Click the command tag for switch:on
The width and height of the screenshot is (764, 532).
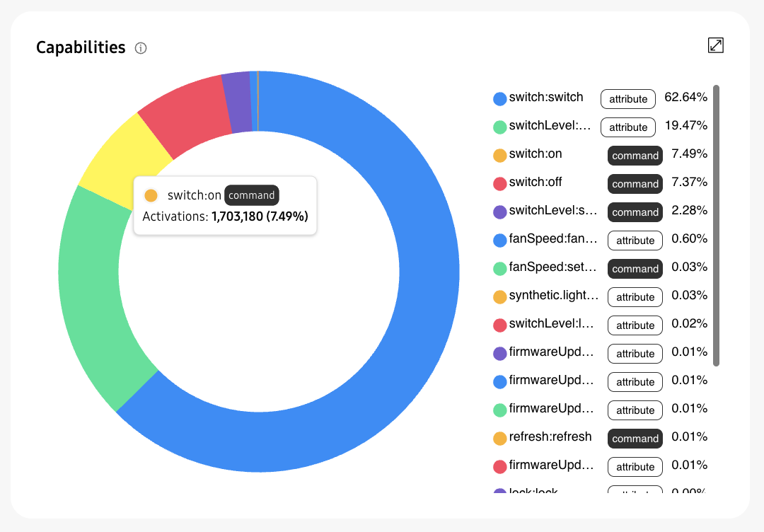[635, 156]
